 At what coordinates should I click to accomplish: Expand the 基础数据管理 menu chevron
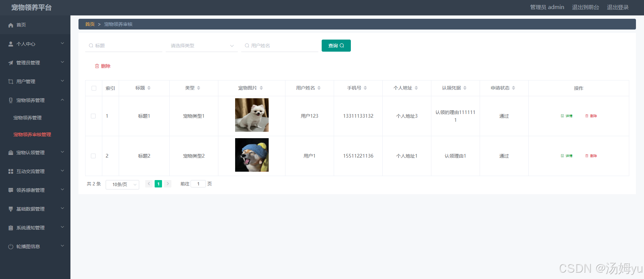click(x=62, y=208)
